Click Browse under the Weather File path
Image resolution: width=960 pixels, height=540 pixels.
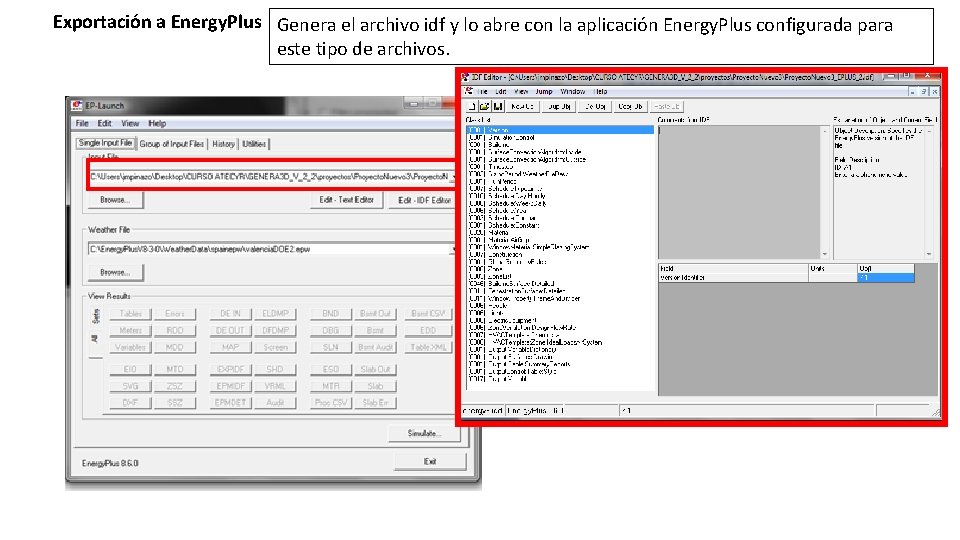click(115, 272)
